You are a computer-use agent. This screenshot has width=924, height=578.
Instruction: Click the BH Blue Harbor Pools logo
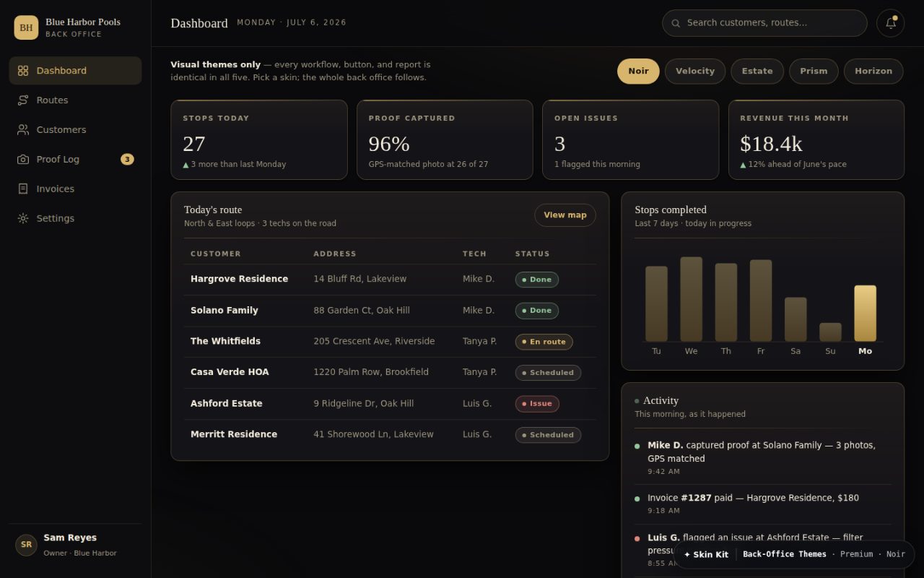[x=27, y=27]
